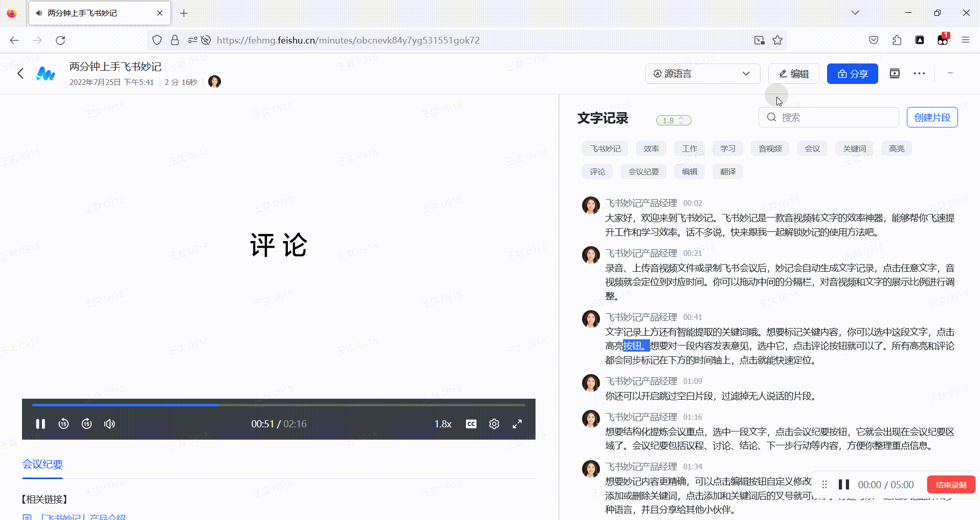Reload the page in Firefox
The height and width of the screenshot is (520, 980).
coord(60,40)
